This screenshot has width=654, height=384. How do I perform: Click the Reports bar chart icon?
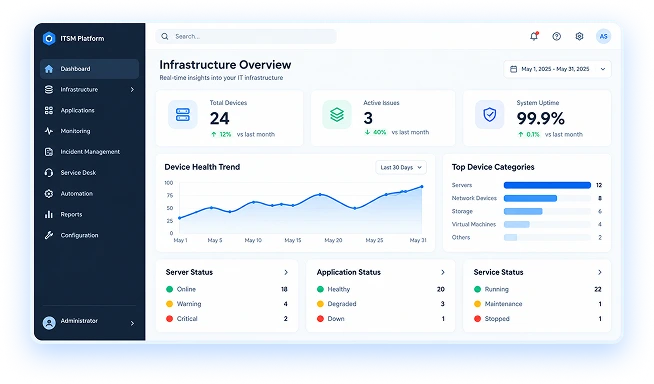click(x=49, y=214)
